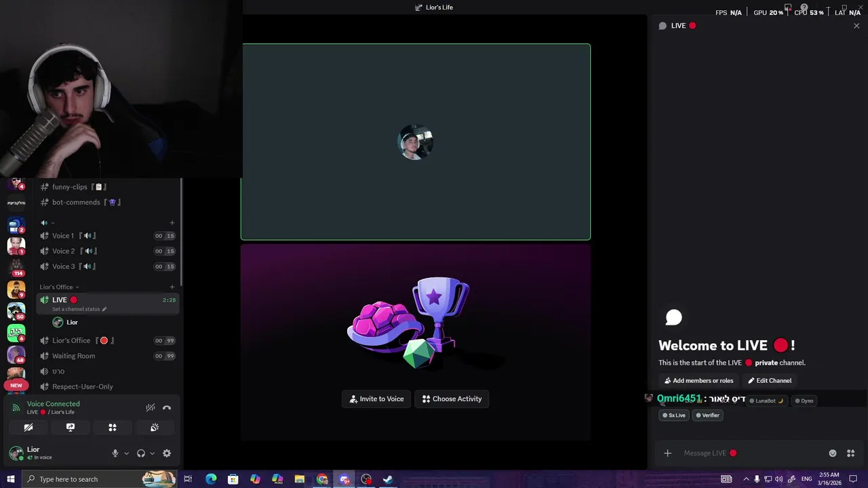The image size is (868, 488).
Task: Start screen share from voice panel
Action: click(71, 428)
